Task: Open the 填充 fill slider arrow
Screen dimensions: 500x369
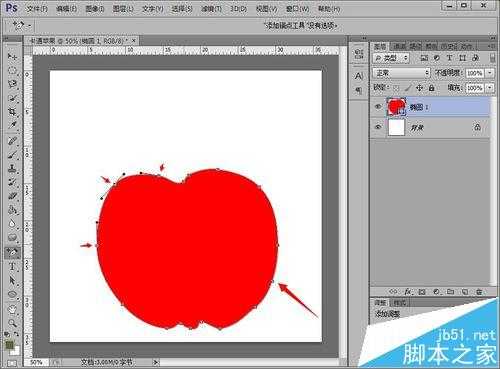Action: 490,88
